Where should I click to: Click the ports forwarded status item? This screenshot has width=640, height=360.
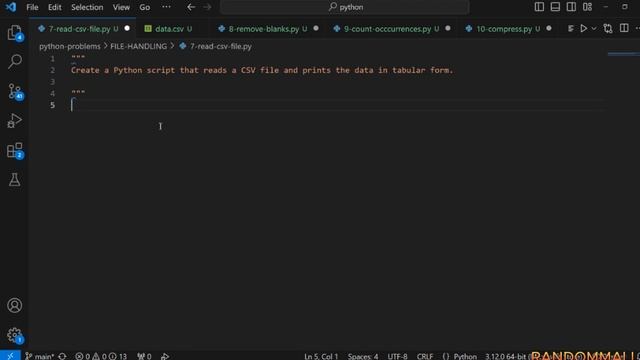point(144,356)
